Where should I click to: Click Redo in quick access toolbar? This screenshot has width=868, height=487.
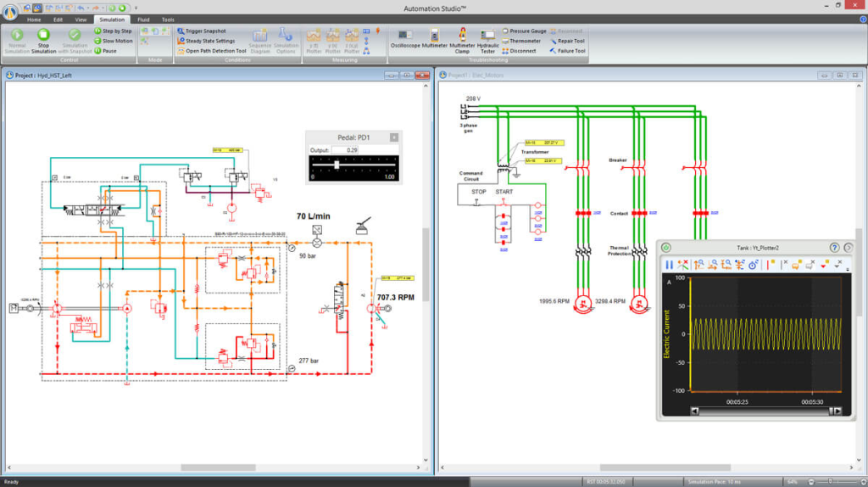point(96,8)
